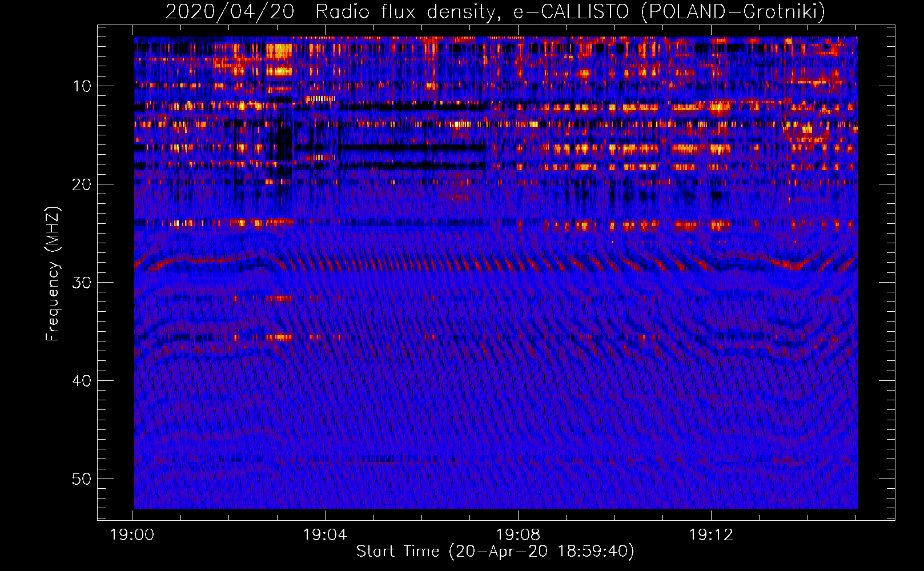This screenshot has height=571, width=924.
Task: Click the 19:00 time tick label
Action: (132, 535)
